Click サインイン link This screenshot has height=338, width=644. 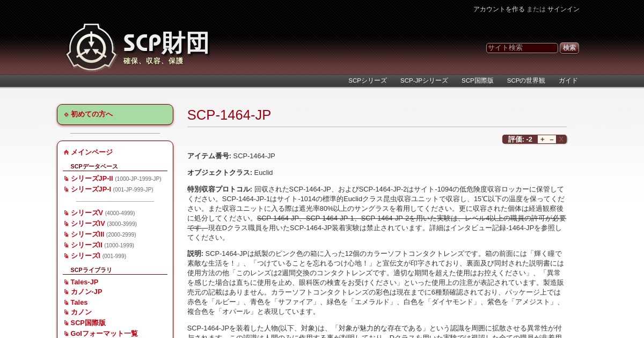[x=563, y=9]
